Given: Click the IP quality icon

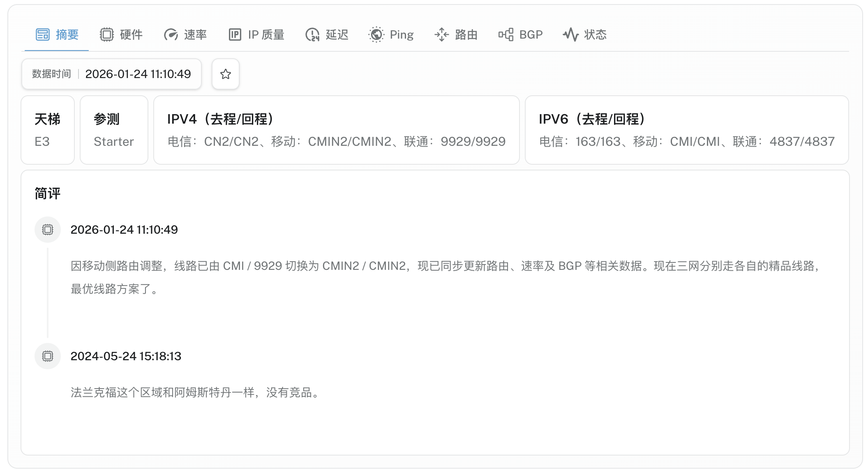Looking at the screenshot, I should coord(235,35).
